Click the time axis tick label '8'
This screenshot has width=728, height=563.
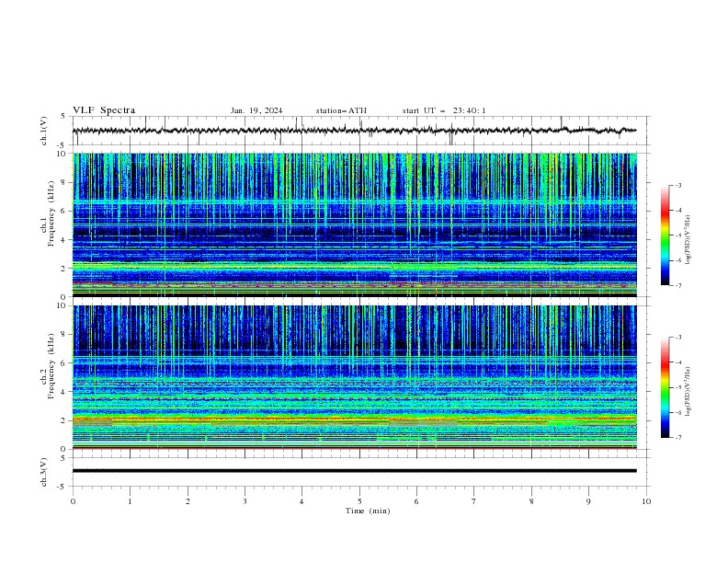tap(531, 501)
